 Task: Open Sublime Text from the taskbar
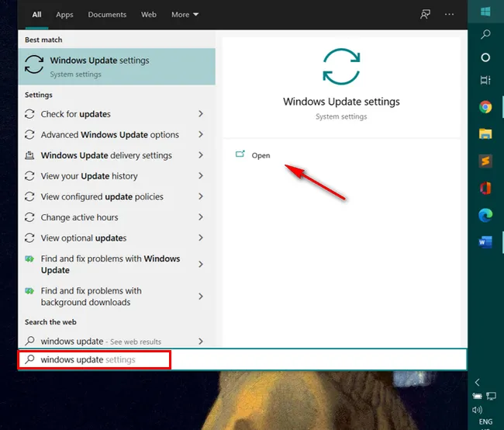tap(485, 161)
